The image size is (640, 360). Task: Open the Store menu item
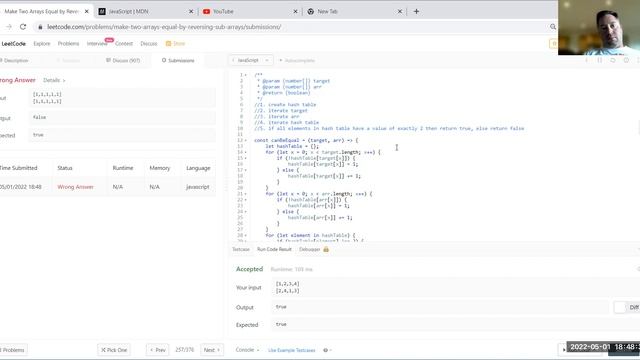[x=176, y=44]
